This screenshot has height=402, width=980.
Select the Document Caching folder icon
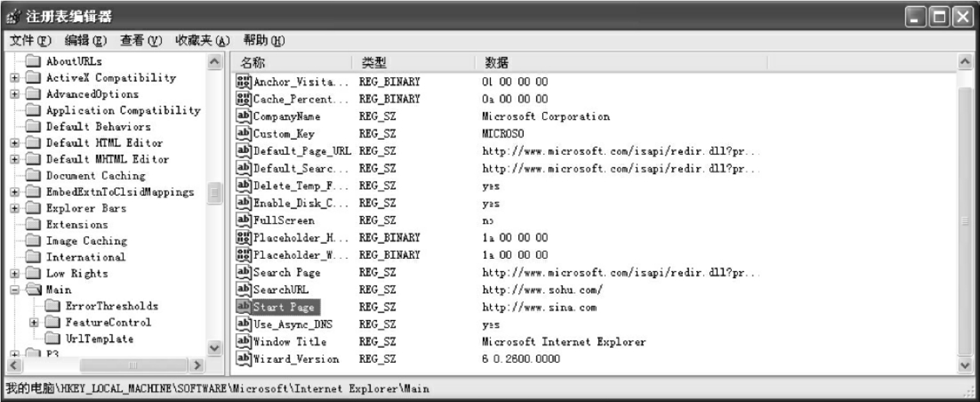[x=32, y=176]
